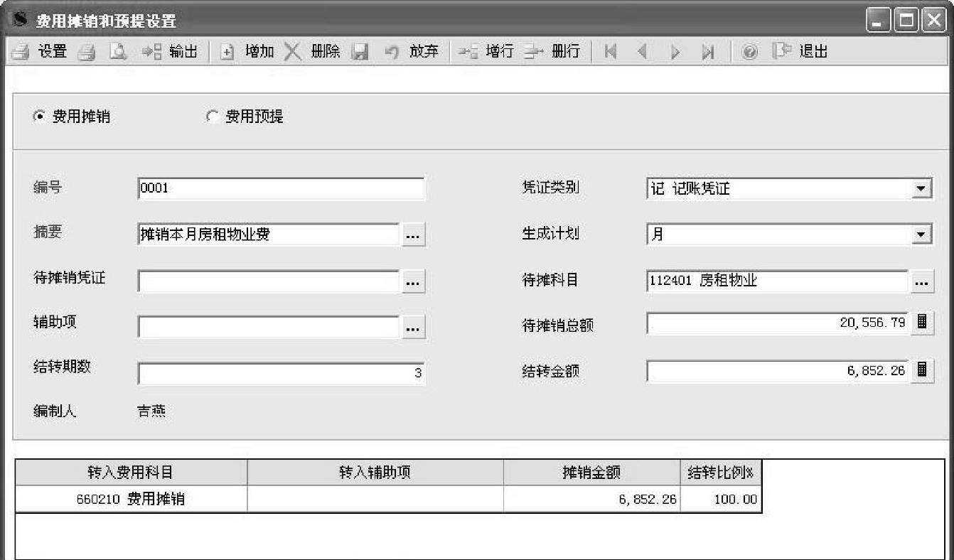
Task: Open the 生成计划 dropdown showing 月
Action: tap(921, 235)
